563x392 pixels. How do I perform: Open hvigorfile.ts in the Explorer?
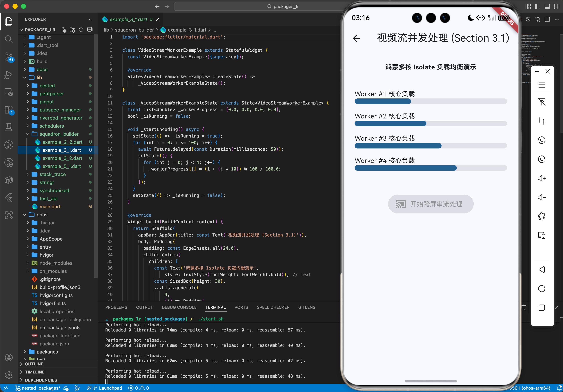tap(53, 303)
